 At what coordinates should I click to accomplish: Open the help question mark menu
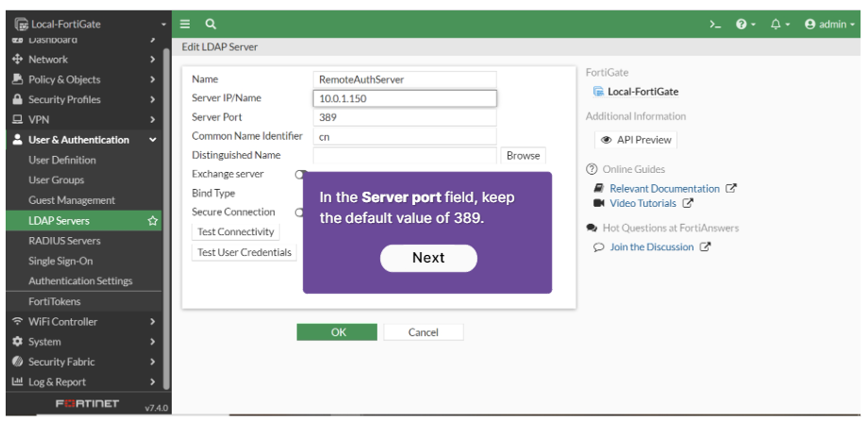point(745,25)
